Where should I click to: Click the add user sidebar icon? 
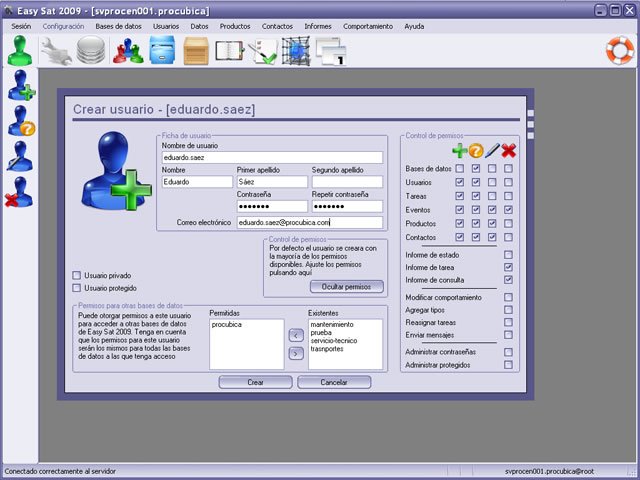[x=21, y=85]
